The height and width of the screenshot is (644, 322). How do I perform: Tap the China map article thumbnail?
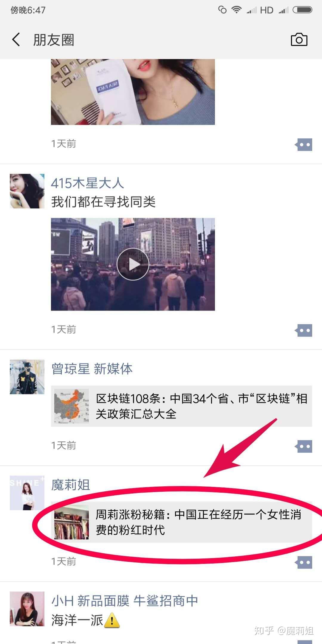pos(72,406)
